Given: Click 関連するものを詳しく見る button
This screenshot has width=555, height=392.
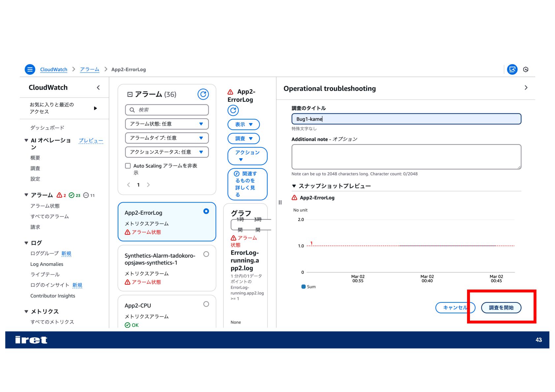Looking at the screenshot, I should coord(247,184).
